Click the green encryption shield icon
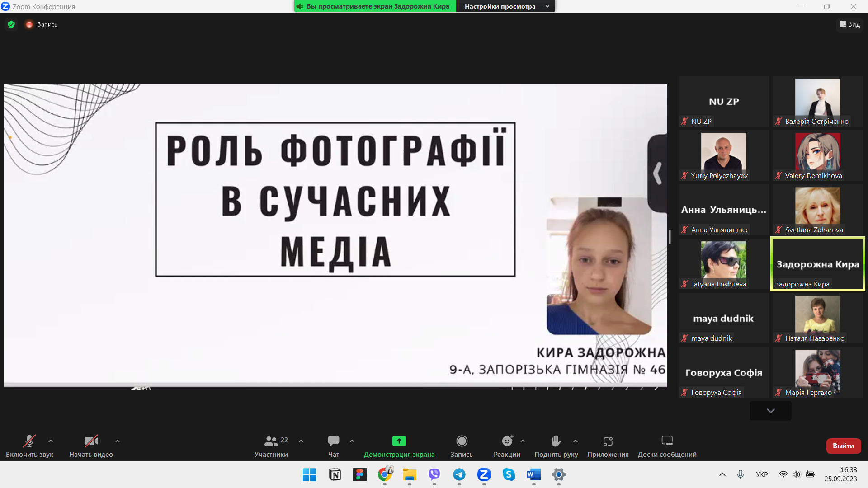This screenshot has width=868, height=488. [11, 24]
